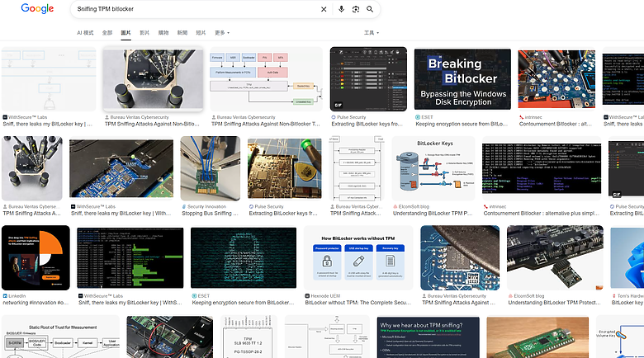Open the TPM SLB 9635 TT 1.2 pinout image
Screen dimensions: 644x358
[x=249, y=337]
